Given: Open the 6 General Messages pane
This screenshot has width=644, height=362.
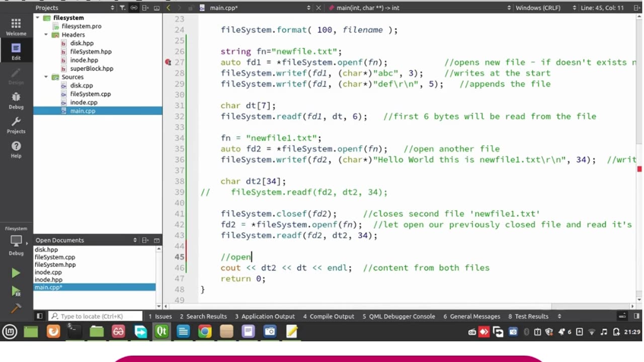Looking at the screenshot, I should pyautogui.click(x=472, y=316).
